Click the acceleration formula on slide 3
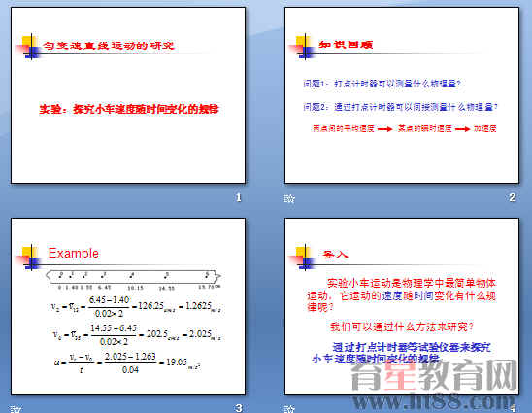532x413 pixels. (x=127, y=362)
